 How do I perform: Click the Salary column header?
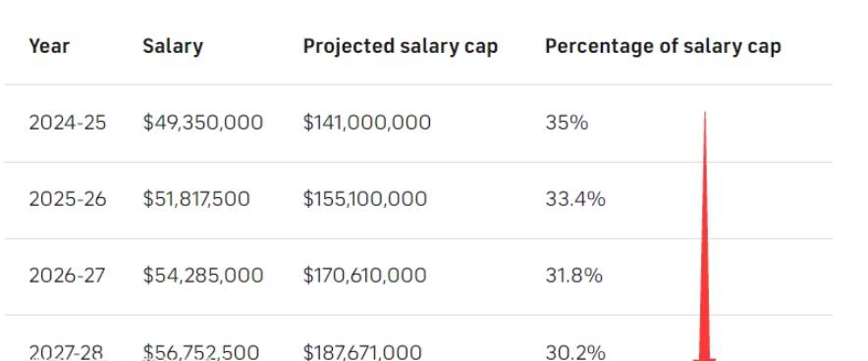coord(173,46)
